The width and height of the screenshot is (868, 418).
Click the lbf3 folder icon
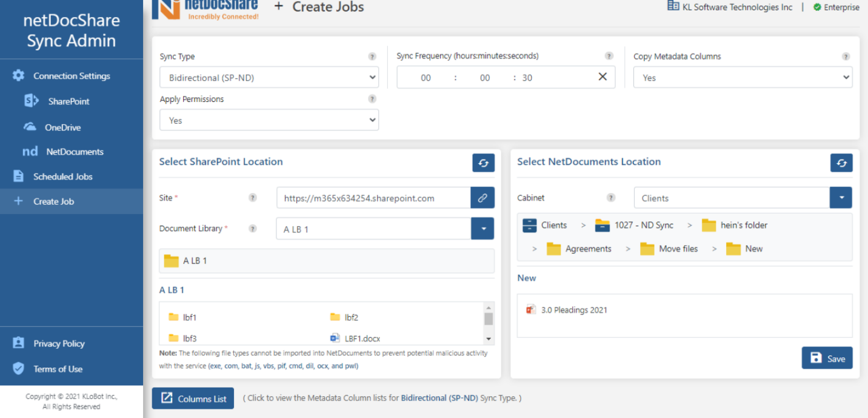[x=173, y=338]
